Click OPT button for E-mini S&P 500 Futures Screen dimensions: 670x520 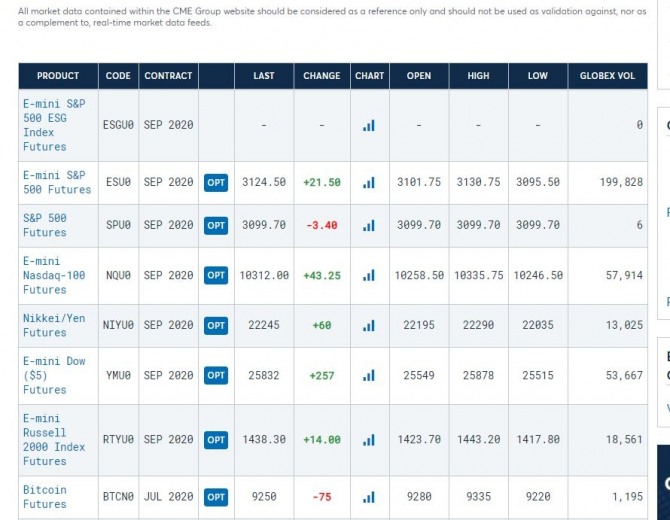[x=216, y=183]
